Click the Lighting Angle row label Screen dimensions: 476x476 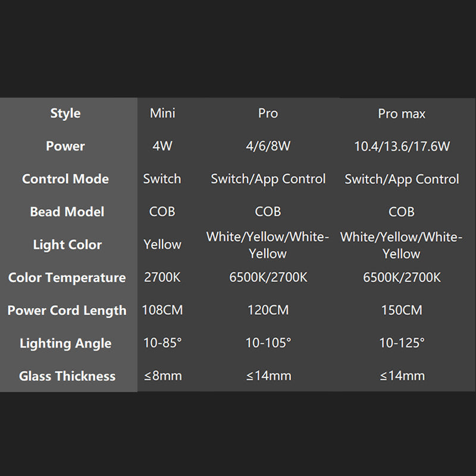click(x=65, y=343)
